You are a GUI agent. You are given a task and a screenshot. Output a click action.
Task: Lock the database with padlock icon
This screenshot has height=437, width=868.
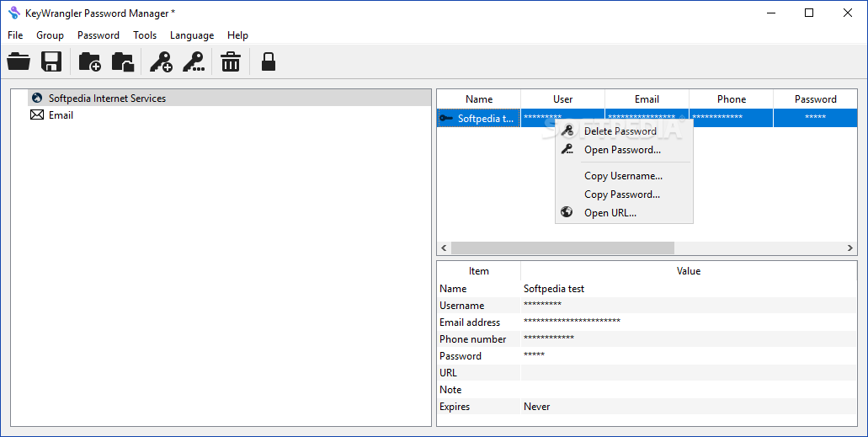coord(269,61)
